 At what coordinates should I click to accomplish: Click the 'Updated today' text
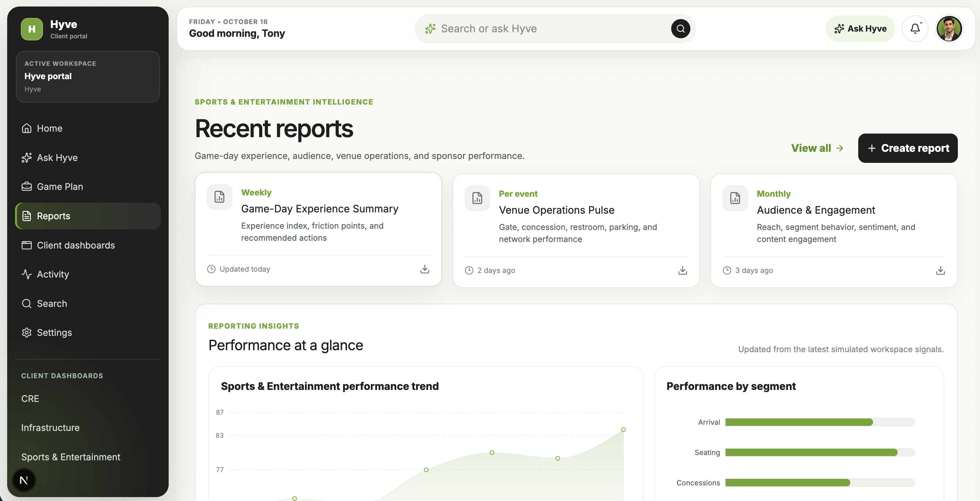245,269
